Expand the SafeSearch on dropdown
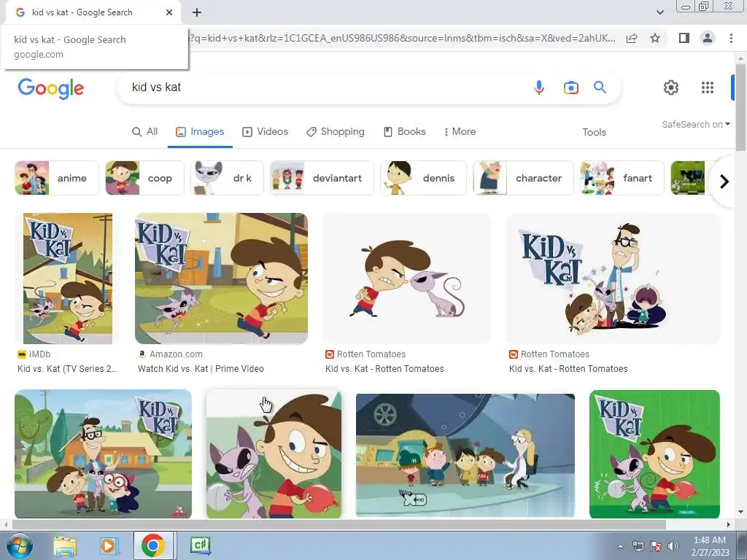The image size is (747, 560). point(695,124)
